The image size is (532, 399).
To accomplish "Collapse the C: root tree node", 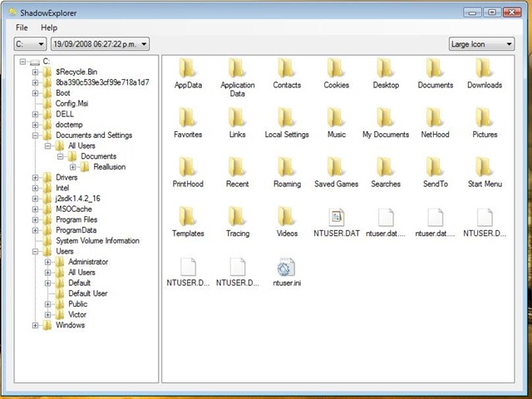I will (x=22, y=62).
